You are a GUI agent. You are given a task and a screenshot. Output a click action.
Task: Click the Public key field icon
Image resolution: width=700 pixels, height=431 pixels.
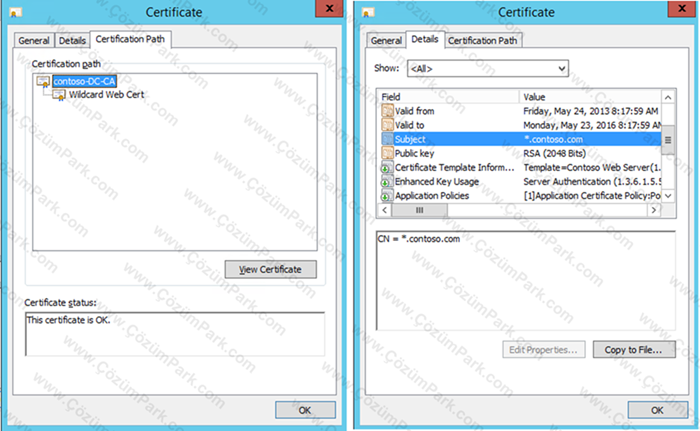[x=387, y=153]
